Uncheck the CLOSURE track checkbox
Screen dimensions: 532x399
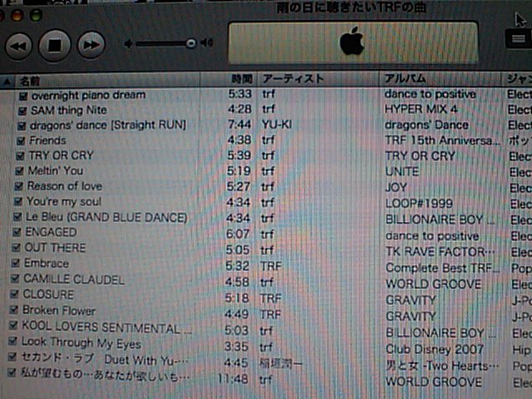pyautogui.click(x=14, y=294)
